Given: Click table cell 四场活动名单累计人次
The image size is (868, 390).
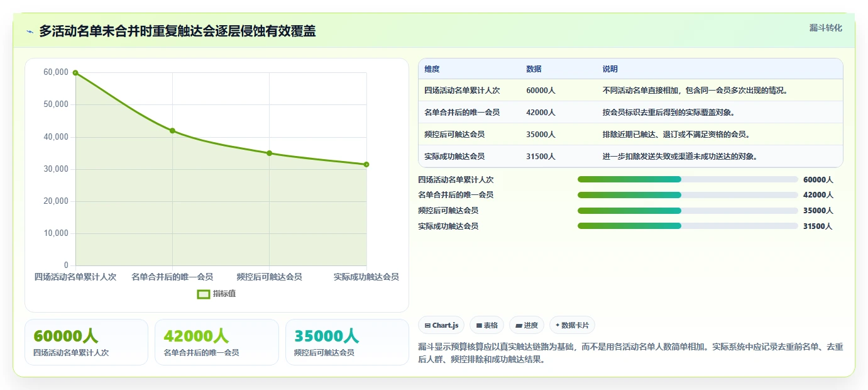Looking at the screenshot, I should coord(462,91).
